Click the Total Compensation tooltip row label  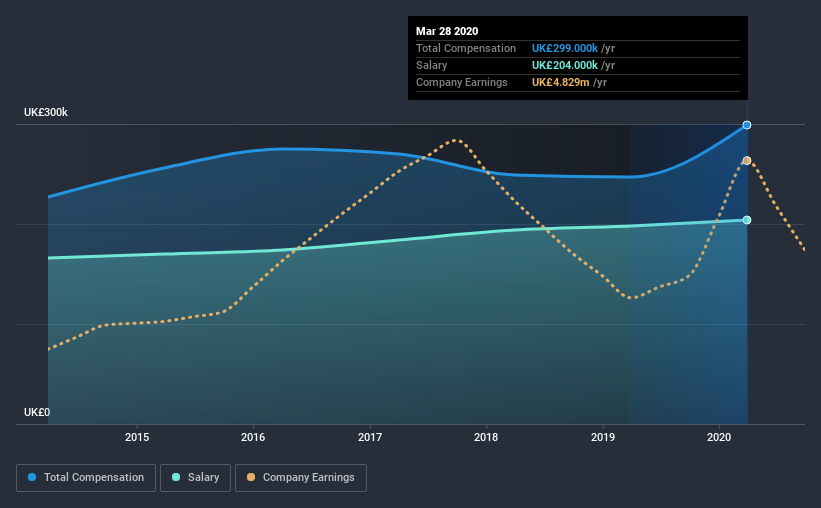coord(465,49)
